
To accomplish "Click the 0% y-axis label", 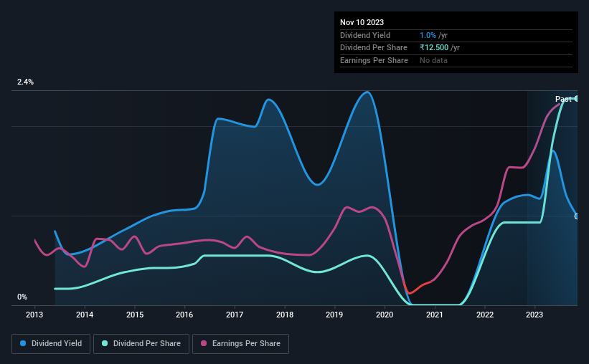I will [22, 297].
